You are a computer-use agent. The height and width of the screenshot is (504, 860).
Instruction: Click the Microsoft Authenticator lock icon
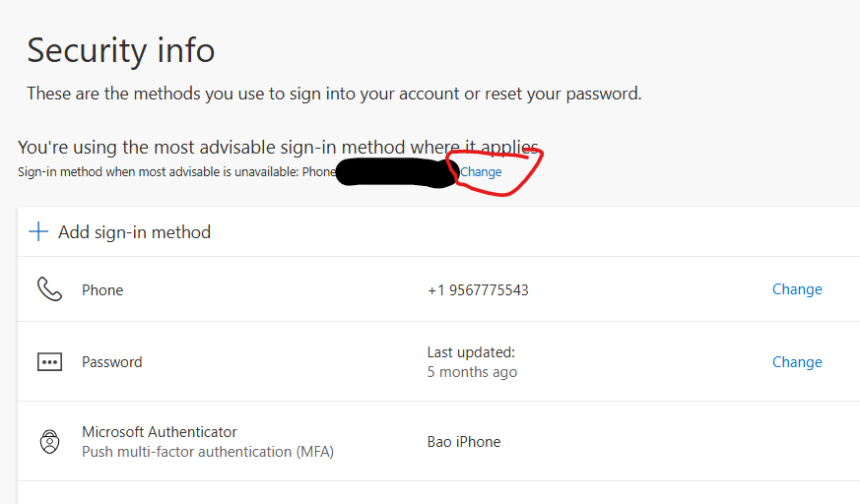click(49, 442)
